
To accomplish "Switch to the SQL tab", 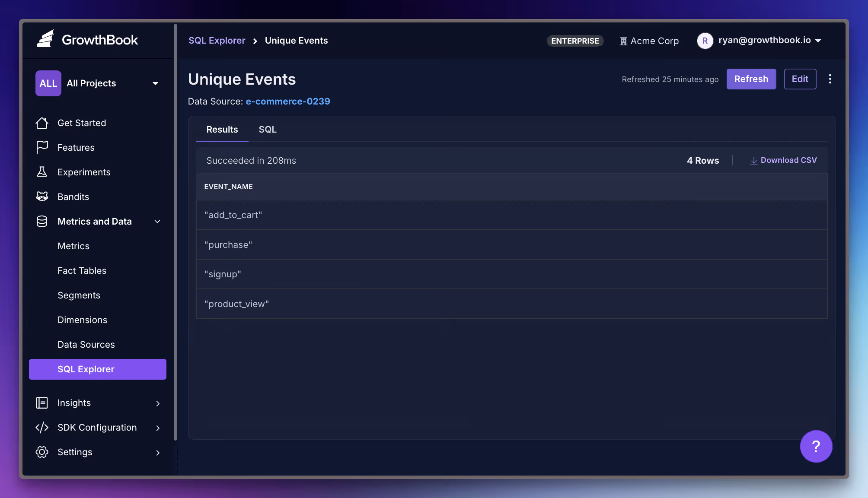I will tap(267, 129).
